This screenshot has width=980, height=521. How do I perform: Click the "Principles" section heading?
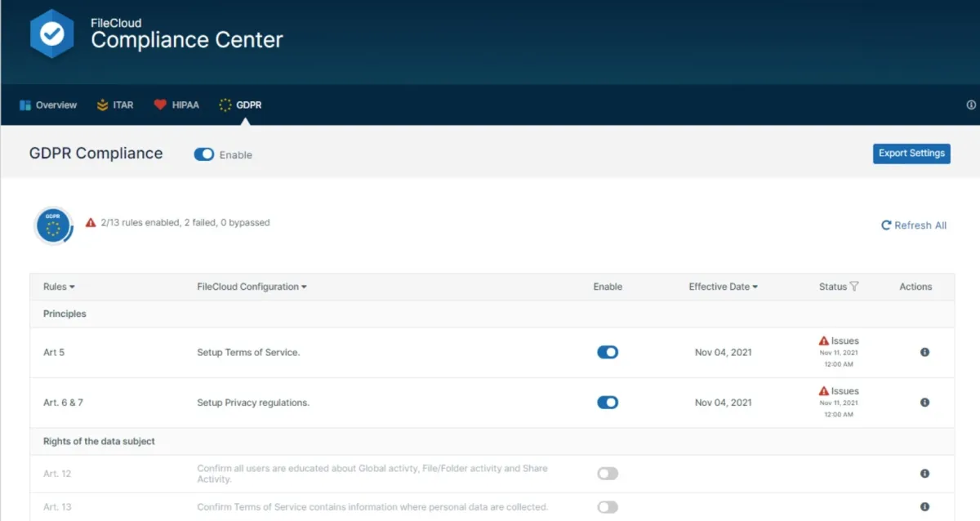point(65,314)
